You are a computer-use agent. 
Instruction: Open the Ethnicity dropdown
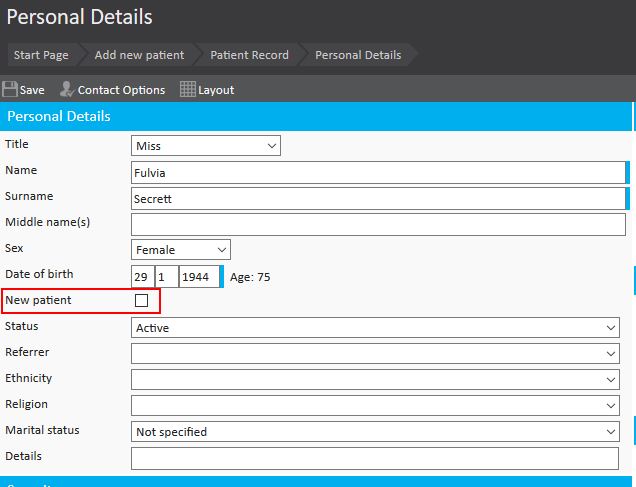(375, 380)
